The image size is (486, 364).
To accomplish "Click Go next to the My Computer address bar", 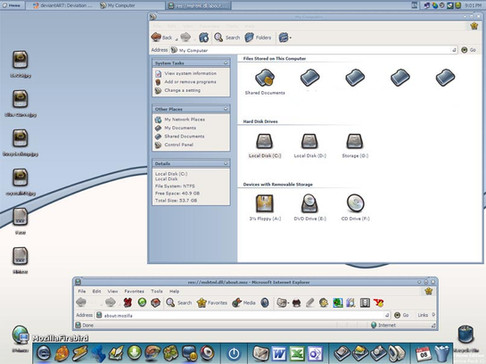I will coord(468,50).
